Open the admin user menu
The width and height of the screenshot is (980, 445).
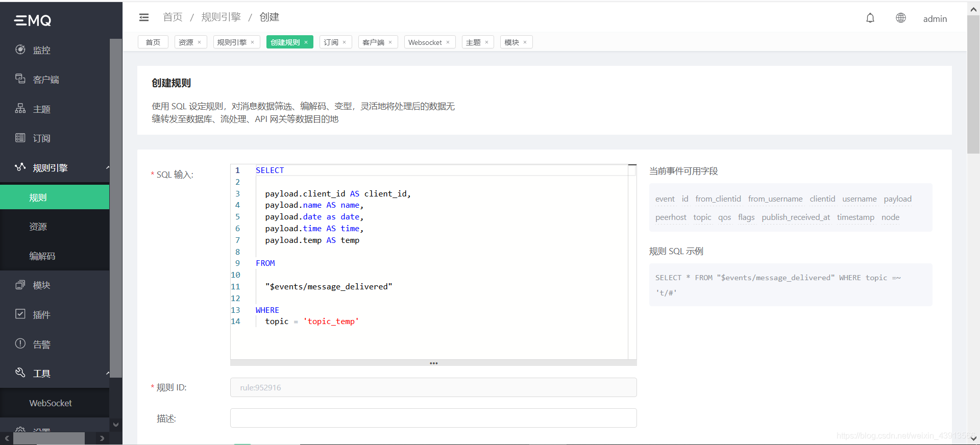pos(935,19)
